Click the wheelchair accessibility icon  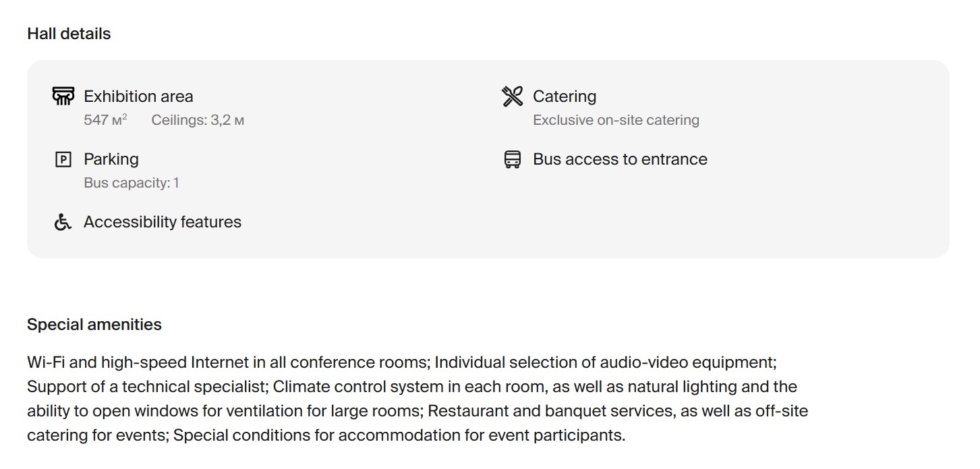click(63, 222)
